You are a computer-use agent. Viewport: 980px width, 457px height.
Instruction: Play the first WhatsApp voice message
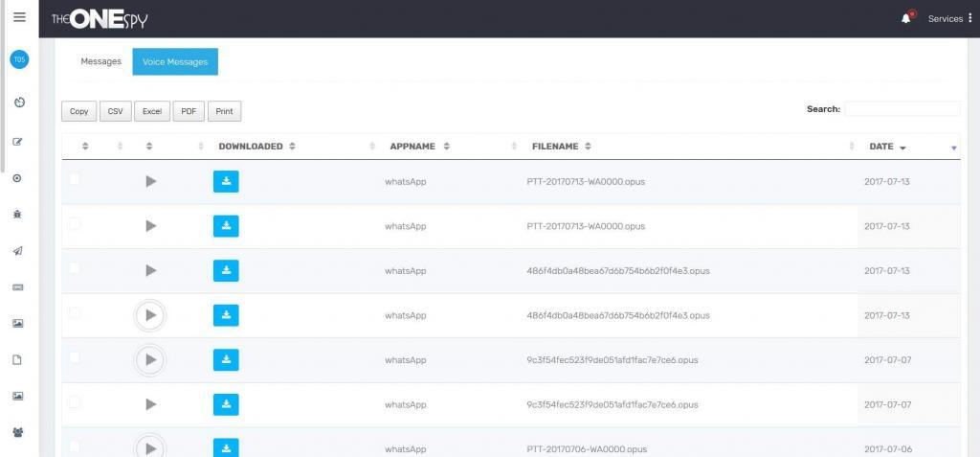pos(150,181)
